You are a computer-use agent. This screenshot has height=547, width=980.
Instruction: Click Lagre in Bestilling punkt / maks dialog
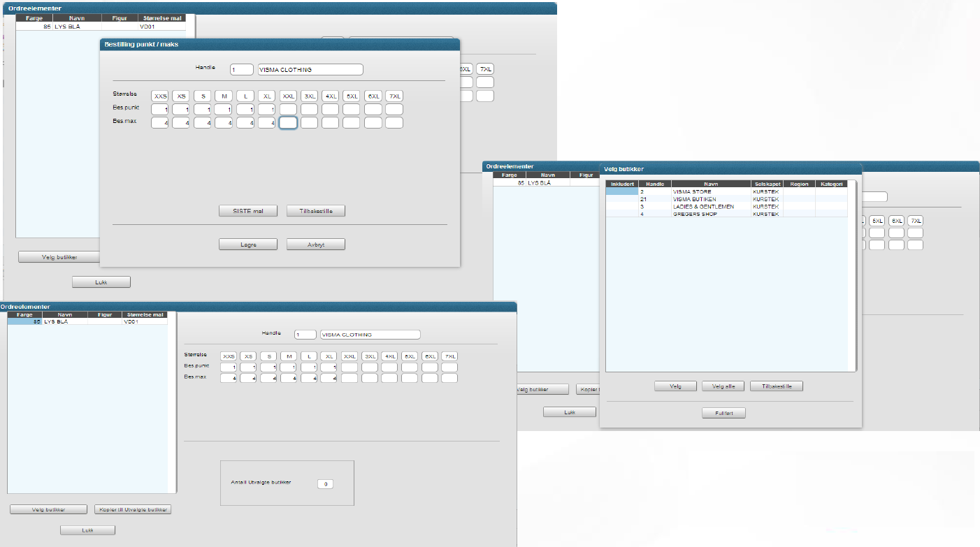pos(248,245)
